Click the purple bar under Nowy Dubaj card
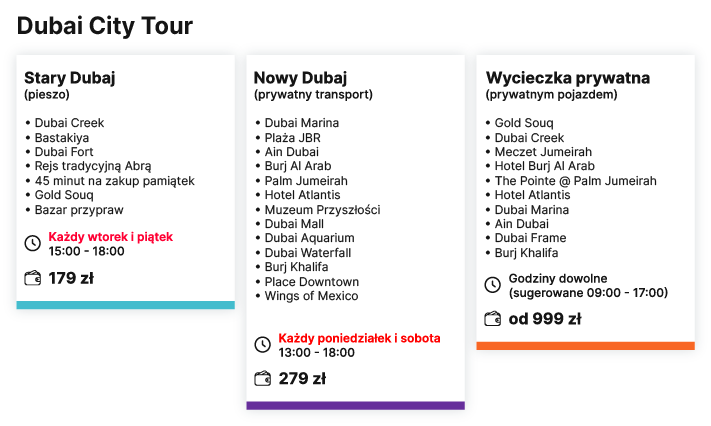711x426 pixels. 356,406
